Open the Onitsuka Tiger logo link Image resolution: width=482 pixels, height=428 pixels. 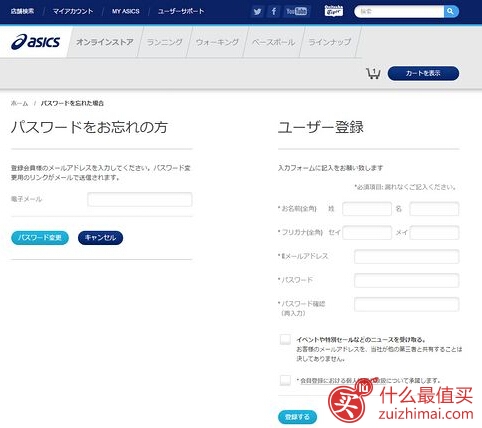334,11
